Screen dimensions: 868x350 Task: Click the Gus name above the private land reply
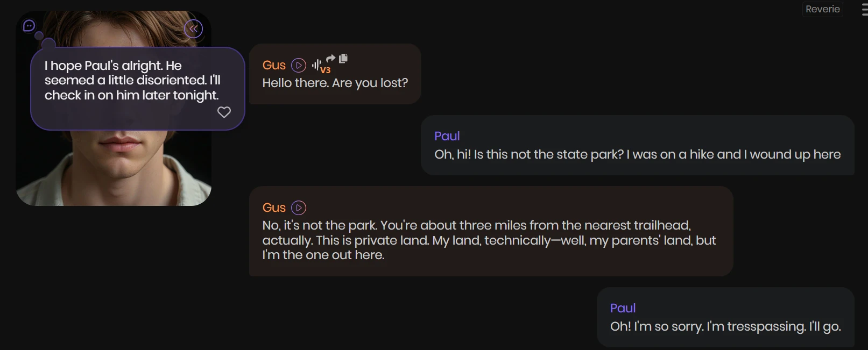click(x=274, y=208)
